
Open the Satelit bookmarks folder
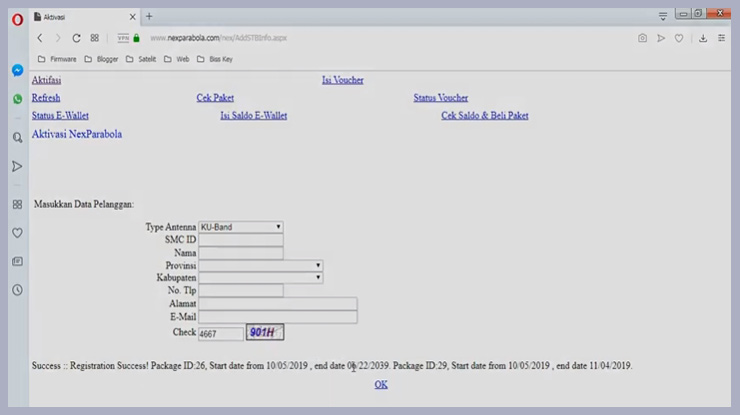(141, 59)
